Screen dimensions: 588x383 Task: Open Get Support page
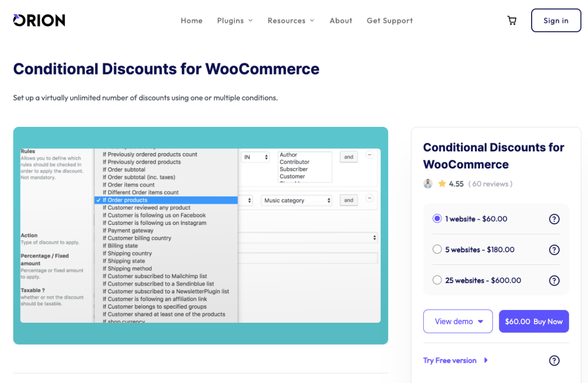[390, 21]
